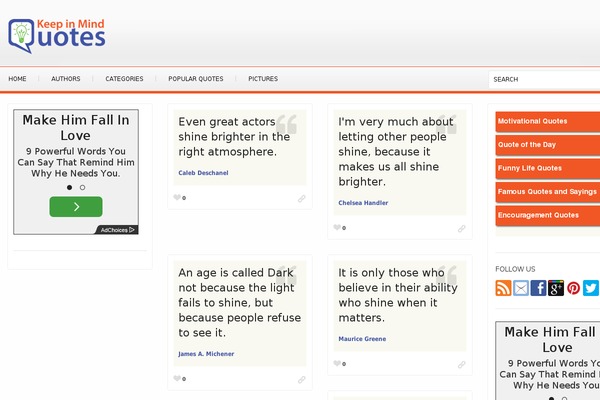Click quote 'An age is called Dark'
600x400 pixels.
click(x=240, y=302)
